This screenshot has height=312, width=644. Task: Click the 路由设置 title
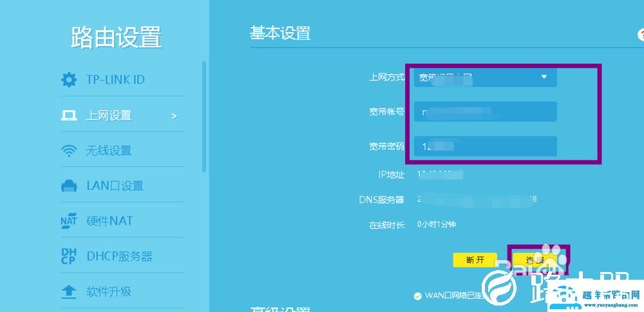point(117,38)
